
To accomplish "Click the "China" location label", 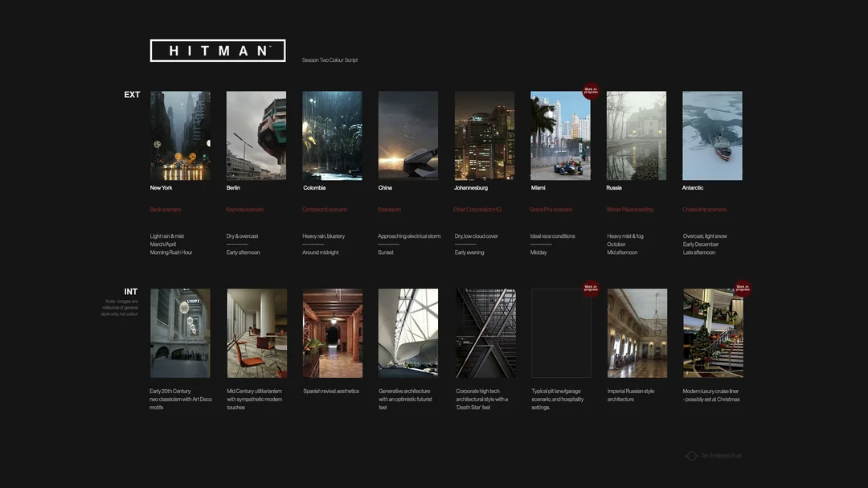I will pos(385,188).
